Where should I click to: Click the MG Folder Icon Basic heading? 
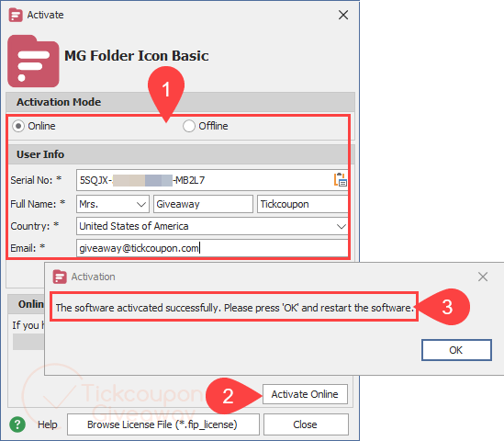pos(137,56)
